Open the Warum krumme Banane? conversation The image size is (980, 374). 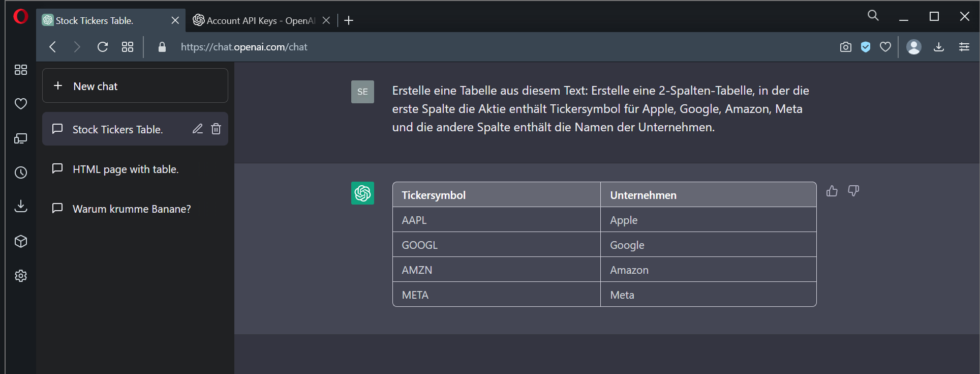(x=135, y=209)
